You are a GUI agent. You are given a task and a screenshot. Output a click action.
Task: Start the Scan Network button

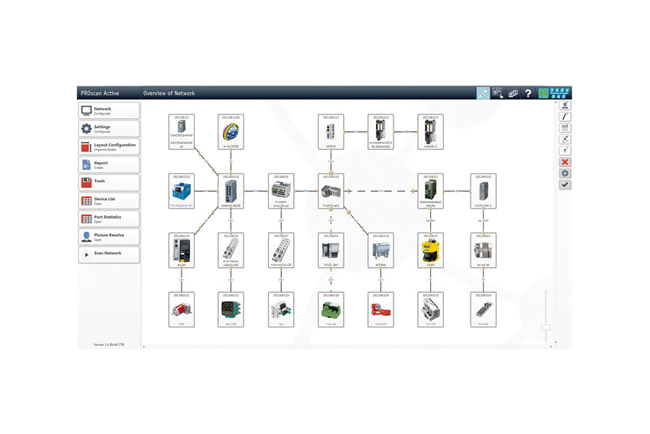pyautogui.click(x=109, y=255)
